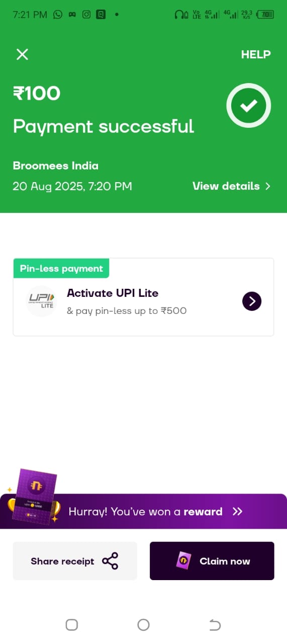287x644 pixels.
Task: Go to Android home circle button
Action: point(143,625)
